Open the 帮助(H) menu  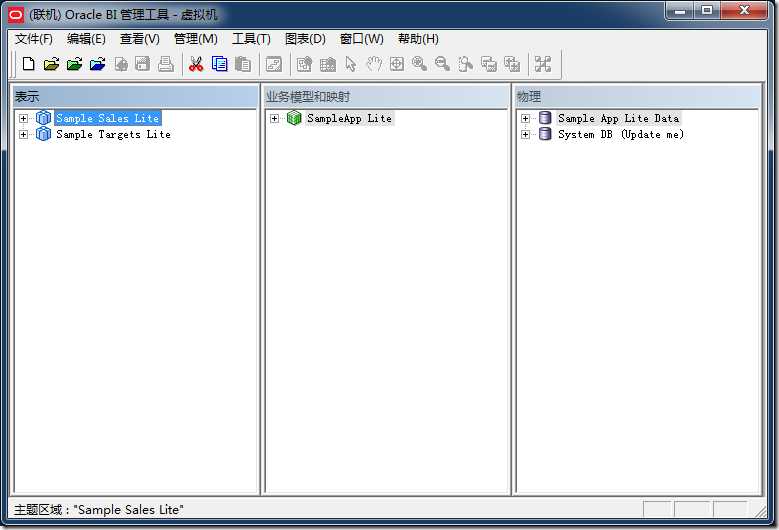coord(418,39)
